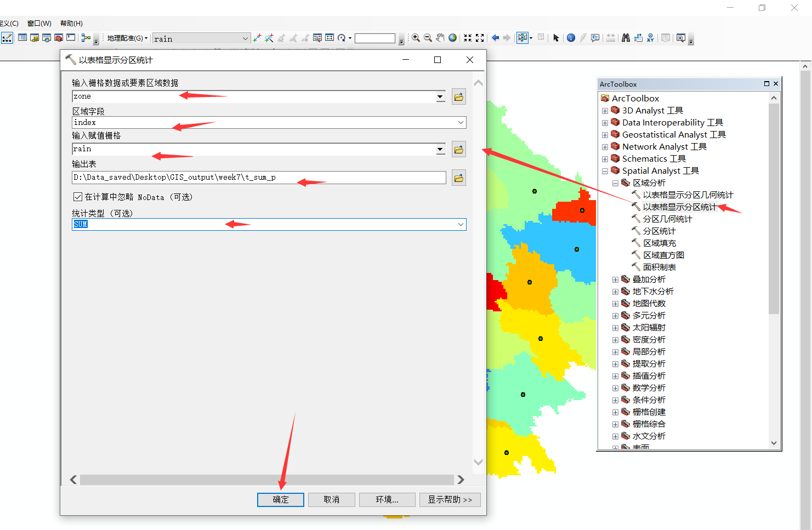Open the Catalog window icon

point(35,38)
